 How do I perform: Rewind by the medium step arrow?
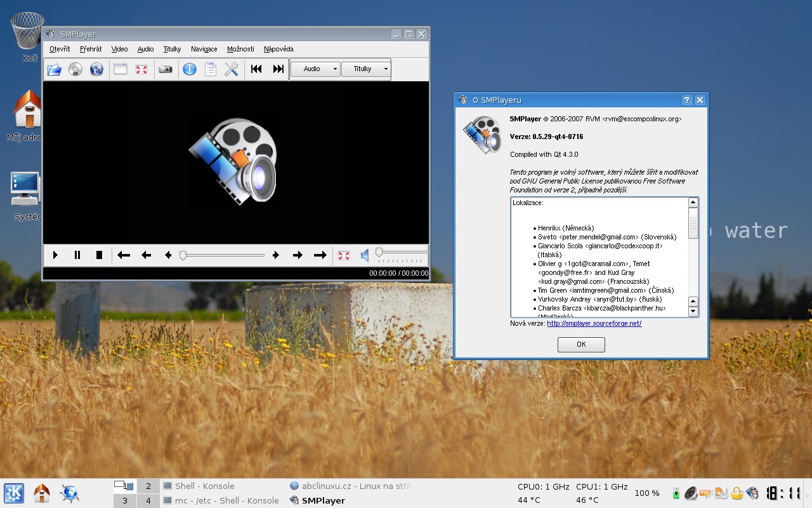(146, 255)
